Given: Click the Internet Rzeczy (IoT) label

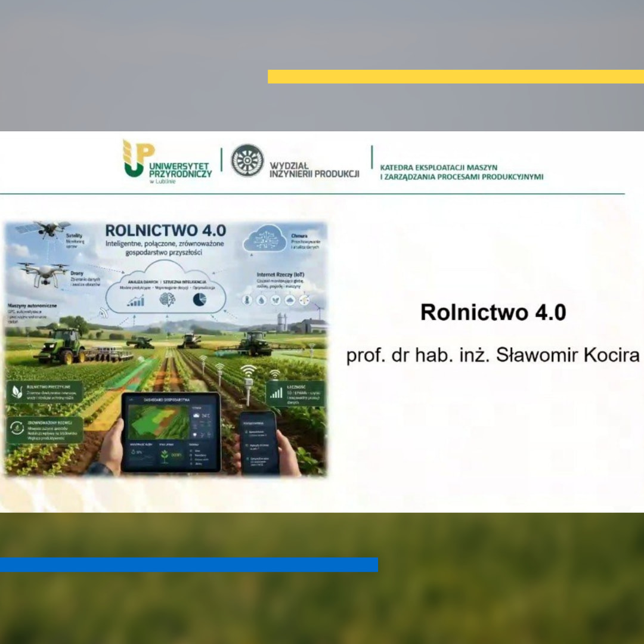Looking at the screenshot, I should coord(280,275).
